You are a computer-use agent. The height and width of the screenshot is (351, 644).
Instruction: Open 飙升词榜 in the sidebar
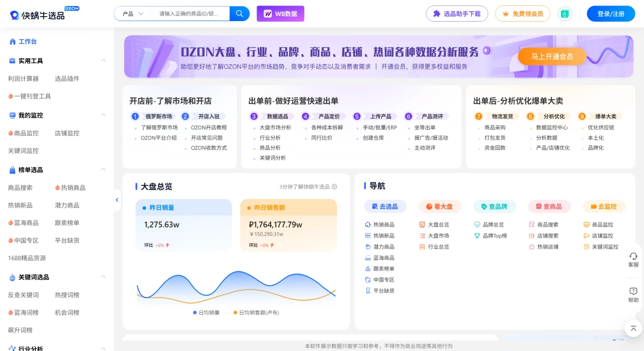[x=20, y=330]
